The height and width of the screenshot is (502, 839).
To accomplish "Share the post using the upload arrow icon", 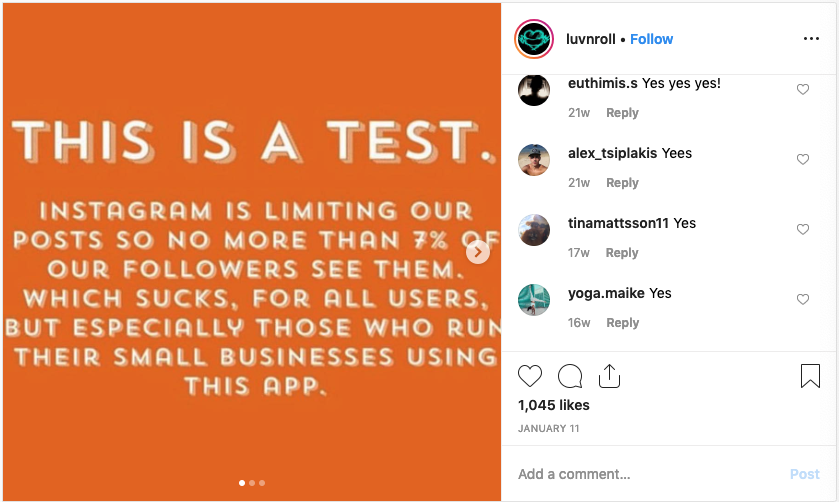I will [x=609, y=376].
